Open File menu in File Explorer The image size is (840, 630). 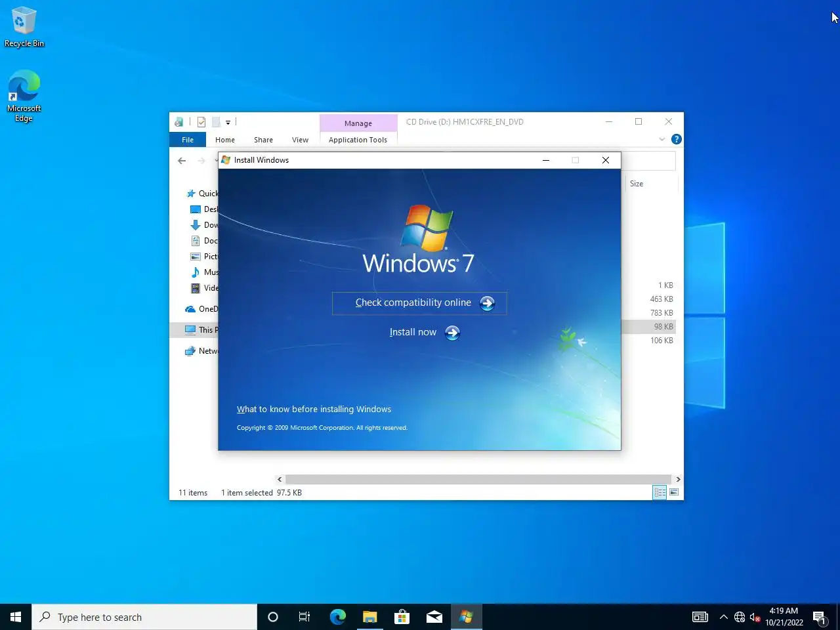188,140
